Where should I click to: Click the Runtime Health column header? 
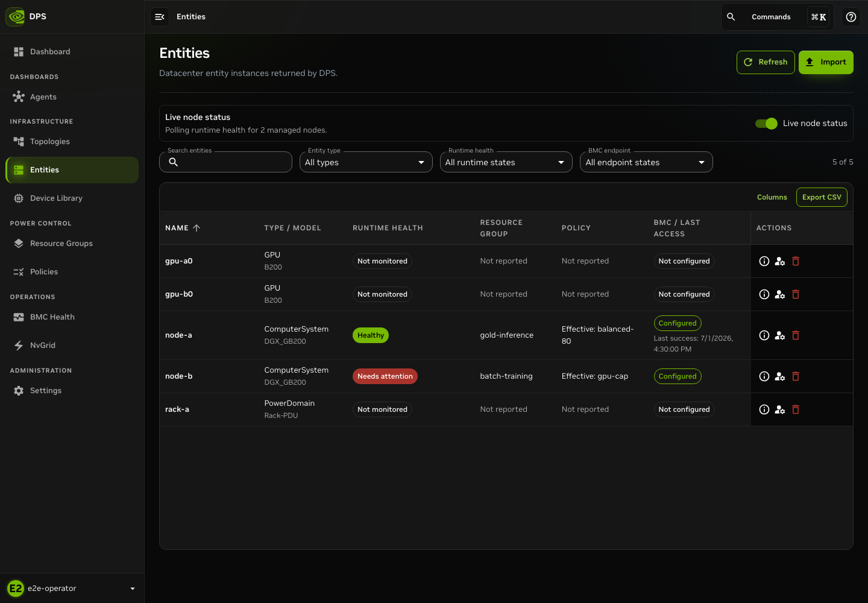point(388,228)
